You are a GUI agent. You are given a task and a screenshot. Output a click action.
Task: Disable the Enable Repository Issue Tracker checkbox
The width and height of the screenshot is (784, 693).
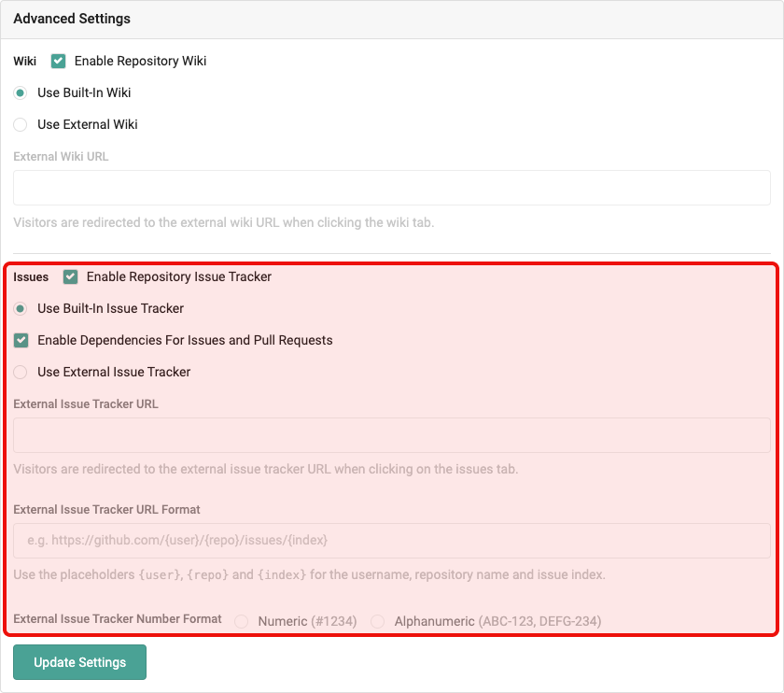(x=71, y=276)
